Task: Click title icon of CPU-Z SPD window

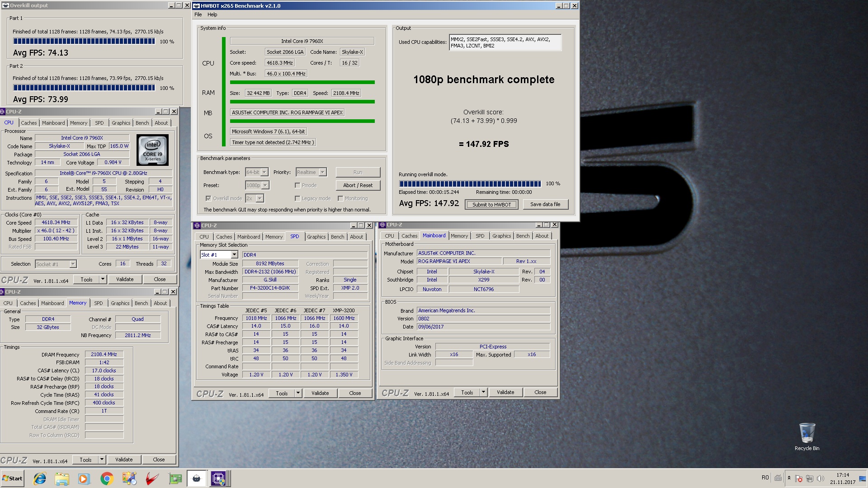Action: [197, 225]
